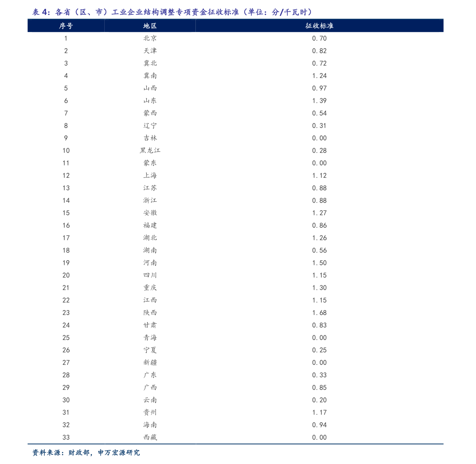Click the region cell 北京
This screenshot has width=476, height=464.
pyautogui.click(x=150, y=38)
